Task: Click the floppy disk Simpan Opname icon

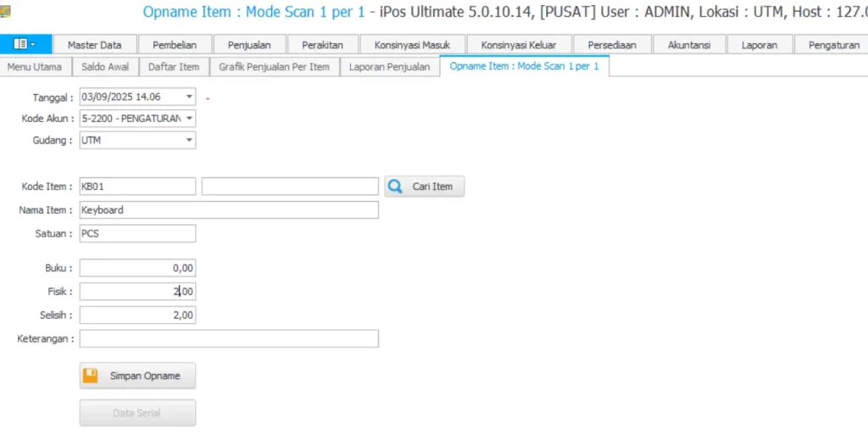Action: [x=90, y=376]
